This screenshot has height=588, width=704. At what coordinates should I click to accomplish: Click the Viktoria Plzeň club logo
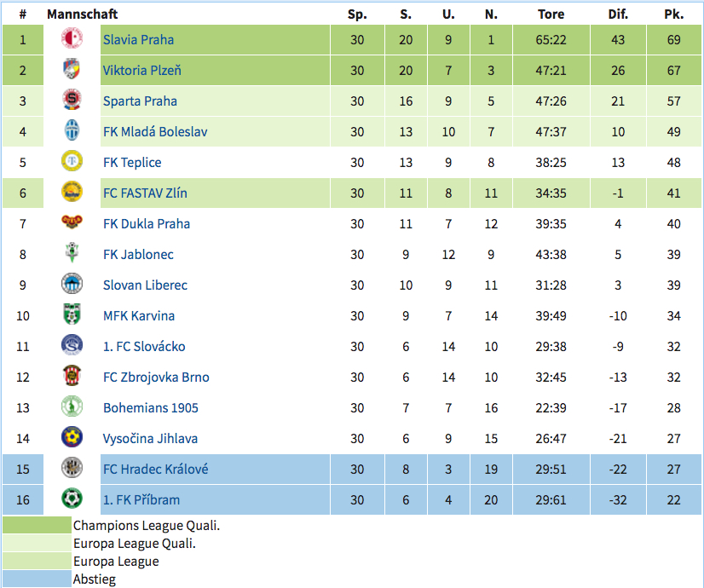[x=72, y=69]
